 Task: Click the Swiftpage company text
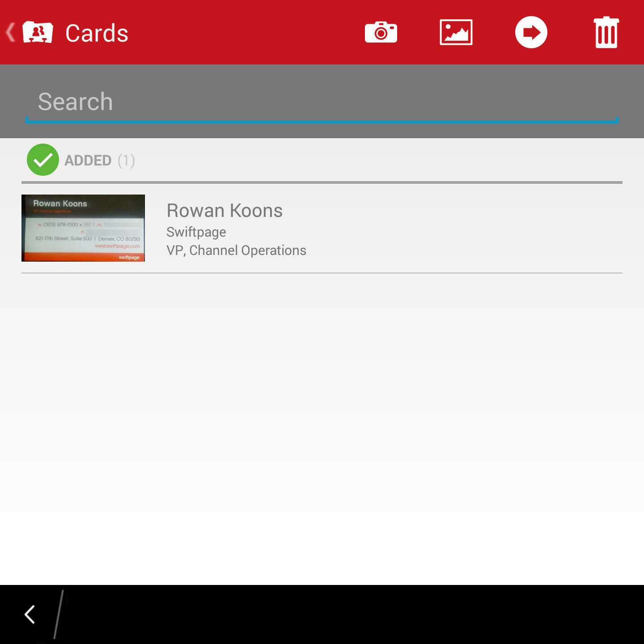click(196, 232)
